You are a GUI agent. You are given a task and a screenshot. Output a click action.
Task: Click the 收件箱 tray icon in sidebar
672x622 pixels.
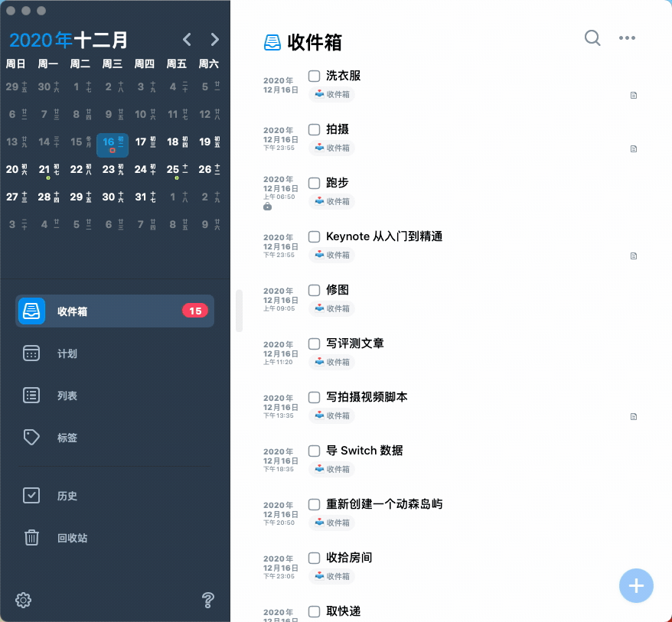point(31,311)
